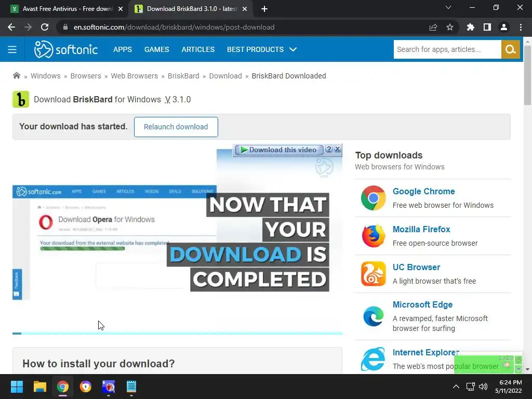Open Windows breadcrumb link

[x=46, y=76]
